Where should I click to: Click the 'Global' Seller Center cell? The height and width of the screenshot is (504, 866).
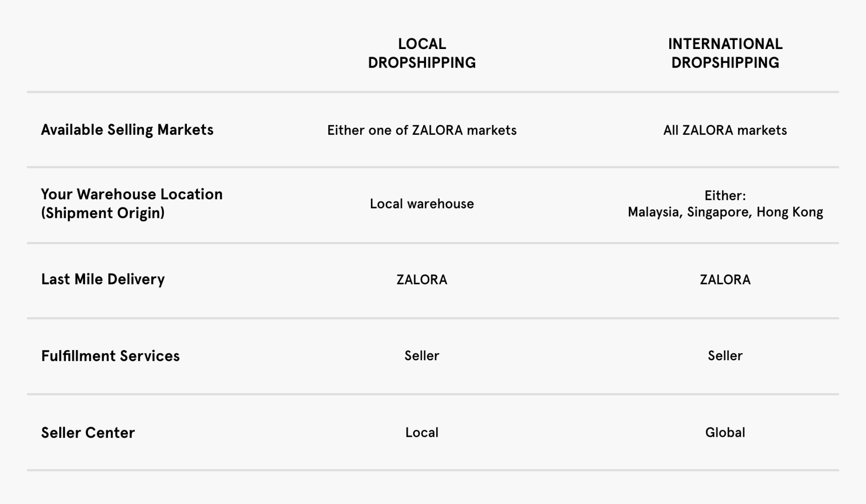[x=725, y=433]
